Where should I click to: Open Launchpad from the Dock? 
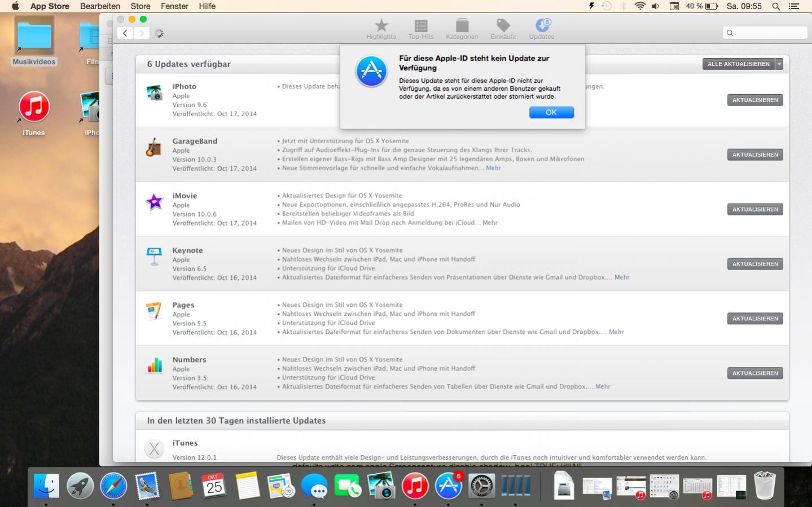[x=80, y=485]
